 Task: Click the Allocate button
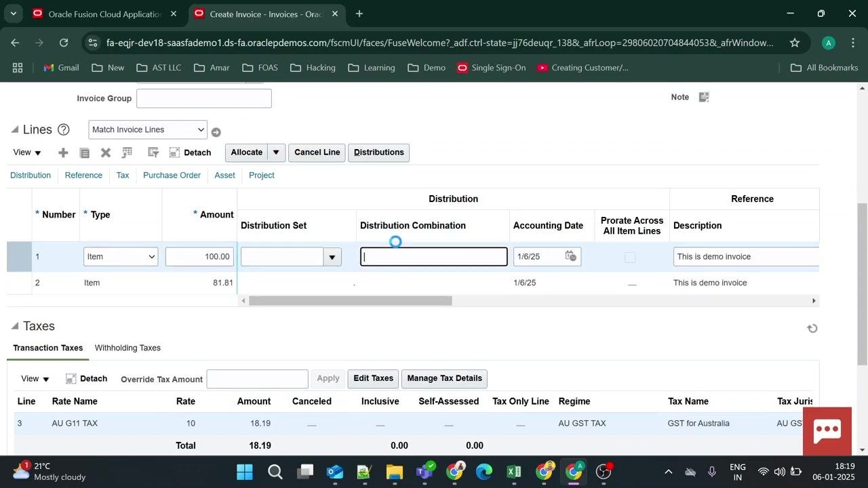pos(246,152)
